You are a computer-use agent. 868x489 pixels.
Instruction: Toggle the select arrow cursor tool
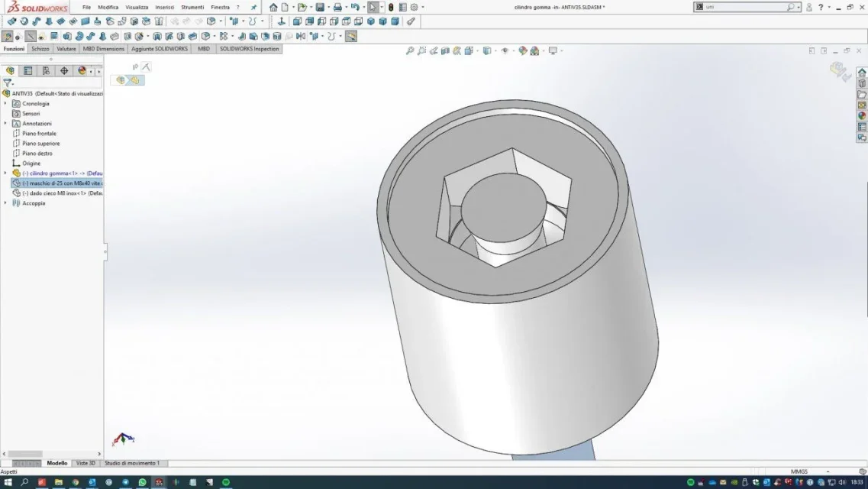coord(373,7)
